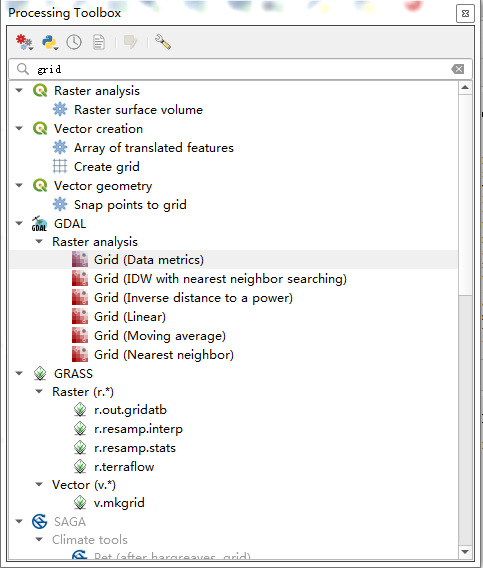Open the Models gear icon menu
The width and height of the screenshot is (483, 568).
tap(24, 42)
